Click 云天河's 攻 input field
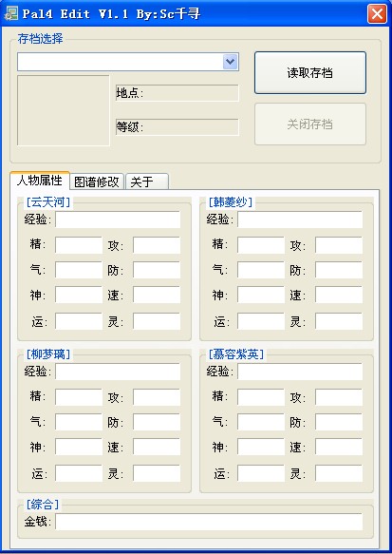 [157, 245]
